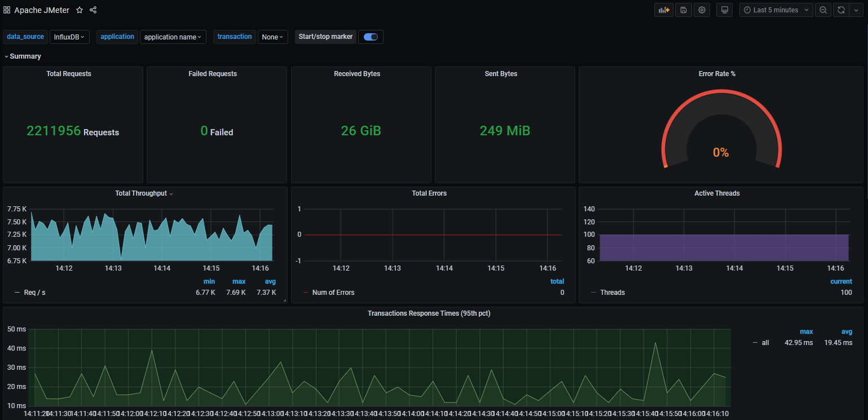Collapse the Summary row
Screen dimensions: 868x420
[23, 56]
